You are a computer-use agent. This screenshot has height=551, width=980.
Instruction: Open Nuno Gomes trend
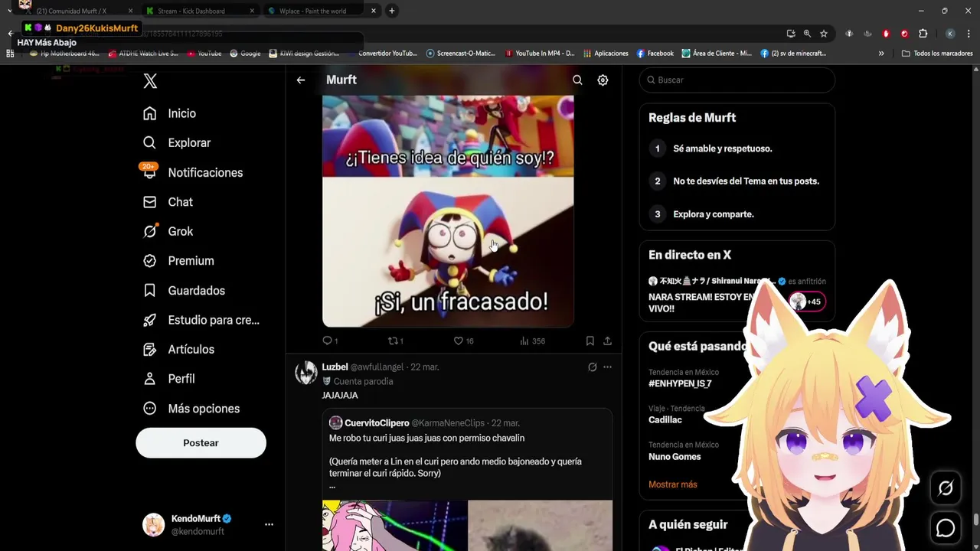[675, 457]
